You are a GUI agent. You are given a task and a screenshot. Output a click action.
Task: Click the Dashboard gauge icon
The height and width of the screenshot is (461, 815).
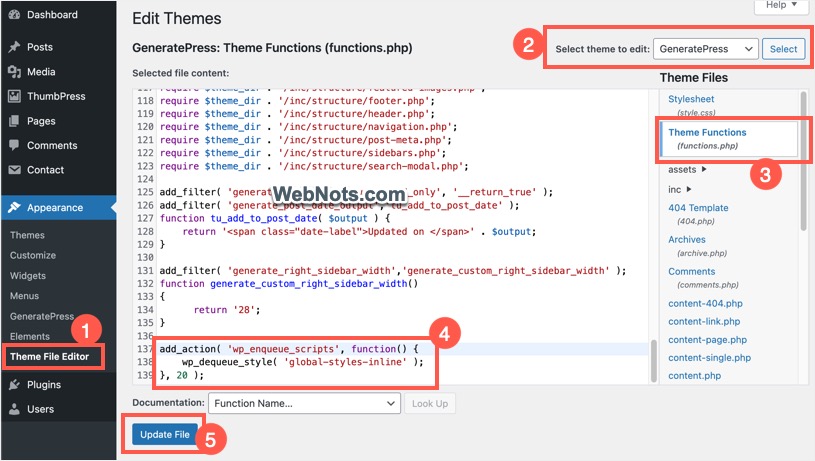[14, 15]
